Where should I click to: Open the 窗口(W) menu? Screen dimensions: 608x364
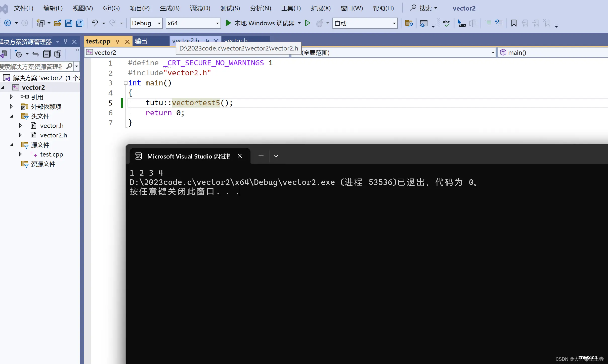pos(352,8)
